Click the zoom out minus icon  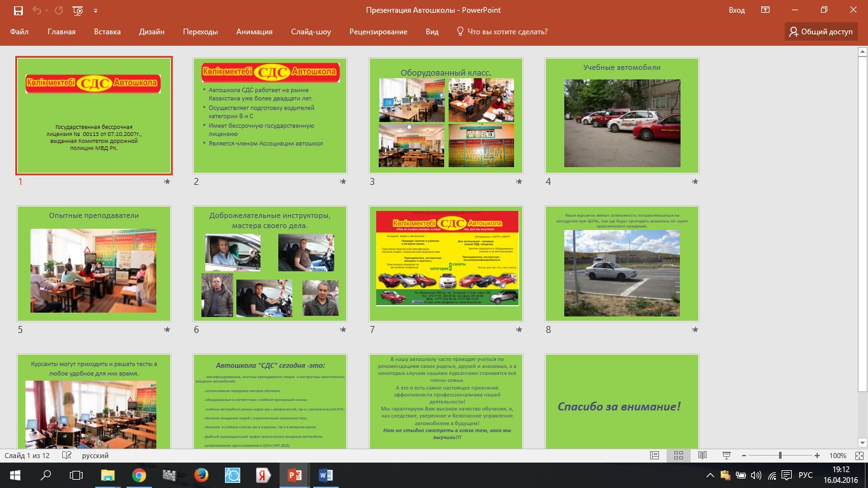(743, 456)
